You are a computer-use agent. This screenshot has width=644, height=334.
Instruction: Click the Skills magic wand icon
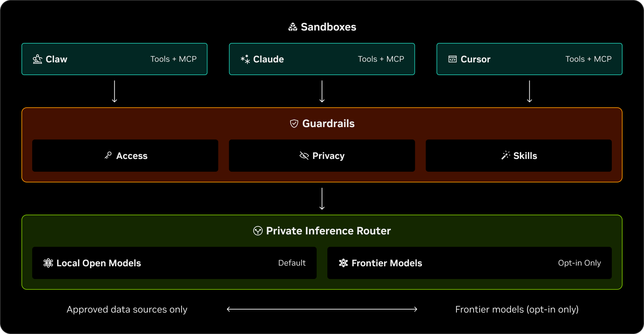tap(505, 156)
